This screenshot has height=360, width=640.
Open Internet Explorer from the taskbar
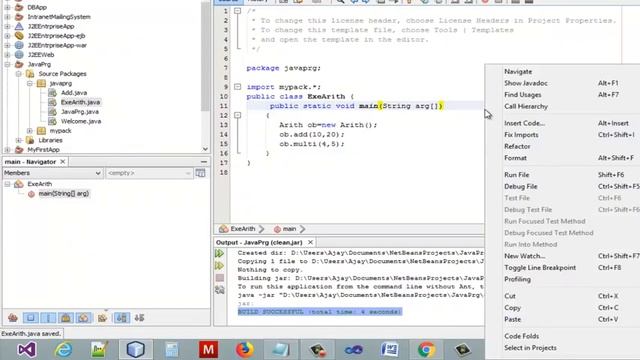click(x=63, y=350)
